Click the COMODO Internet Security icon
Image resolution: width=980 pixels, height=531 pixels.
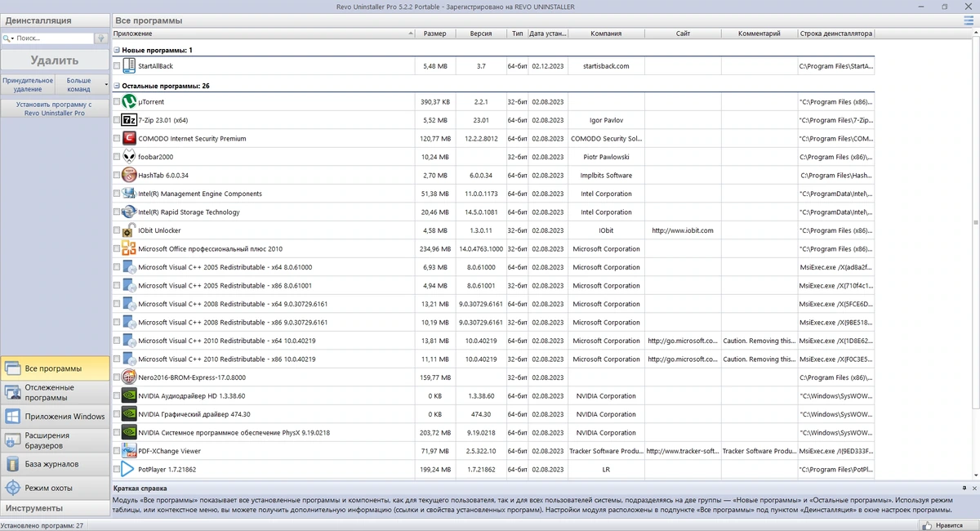coord(128,139)
